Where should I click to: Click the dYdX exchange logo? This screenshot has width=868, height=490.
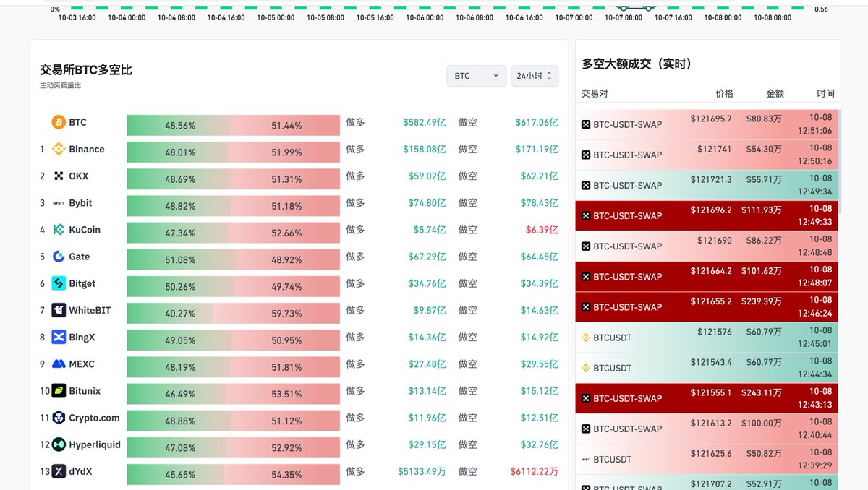coord(59,471)
